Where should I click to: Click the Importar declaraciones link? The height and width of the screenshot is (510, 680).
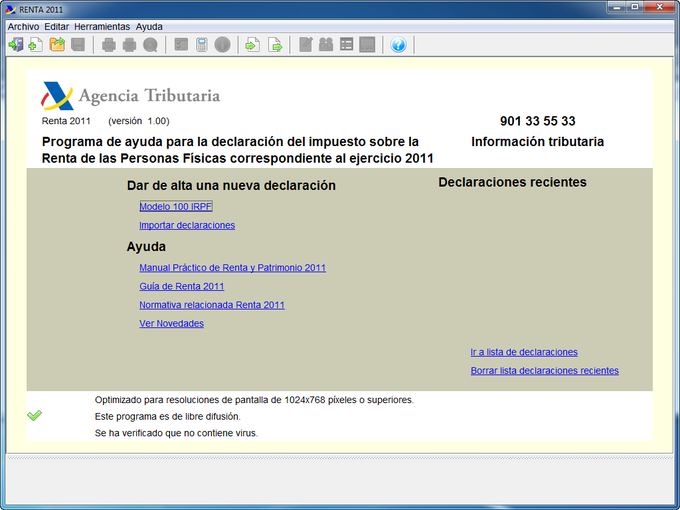point(187,226)
